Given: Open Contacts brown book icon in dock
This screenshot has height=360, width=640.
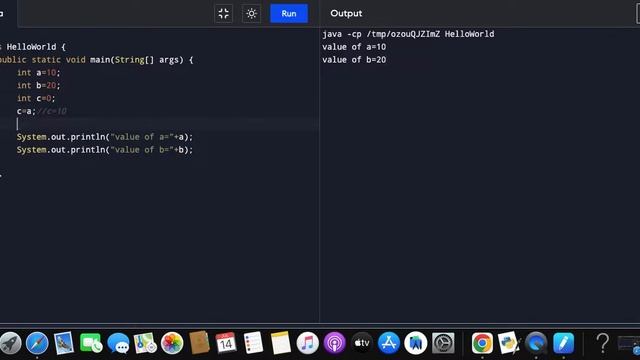Looking at the screenshot, I should (x=199, y=343).
